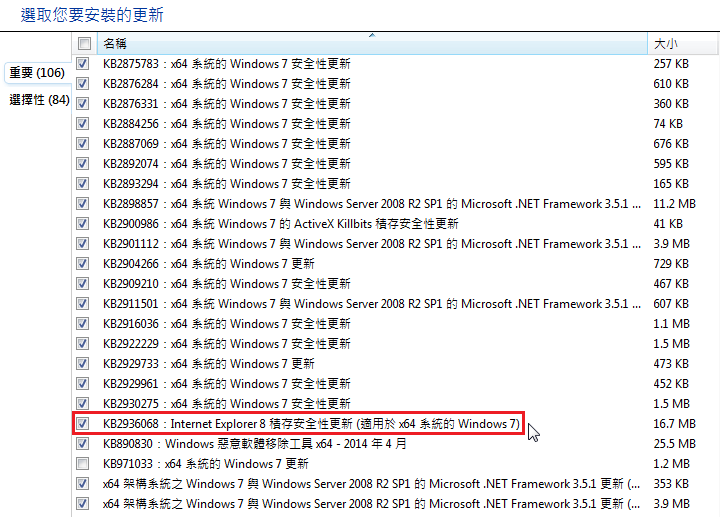The height and width of the screenshot is (517, 720).
Task: Uncheck the KB2936068 Internet Explorer 8 checkbox
Action: pyautogui.click(x=83, y=423)
